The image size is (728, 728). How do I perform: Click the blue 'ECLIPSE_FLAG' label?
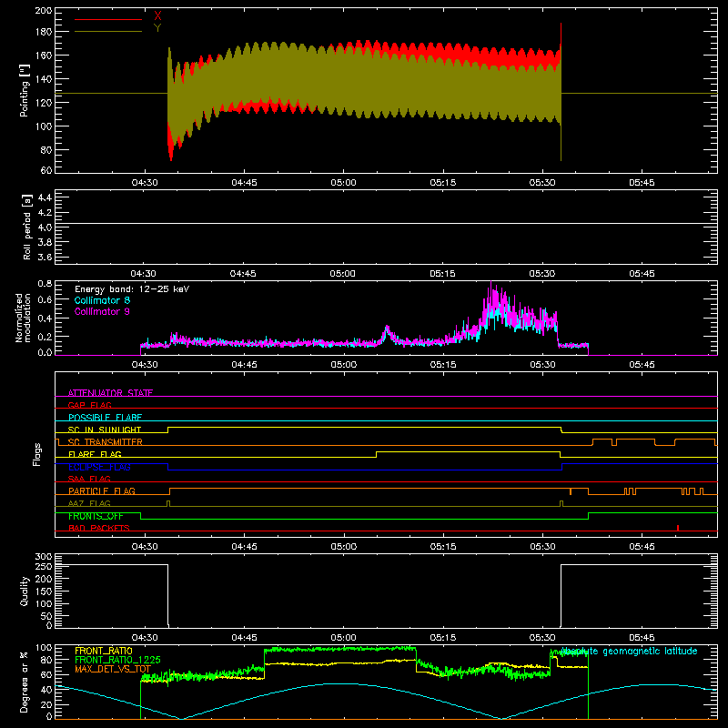(99, 467)
